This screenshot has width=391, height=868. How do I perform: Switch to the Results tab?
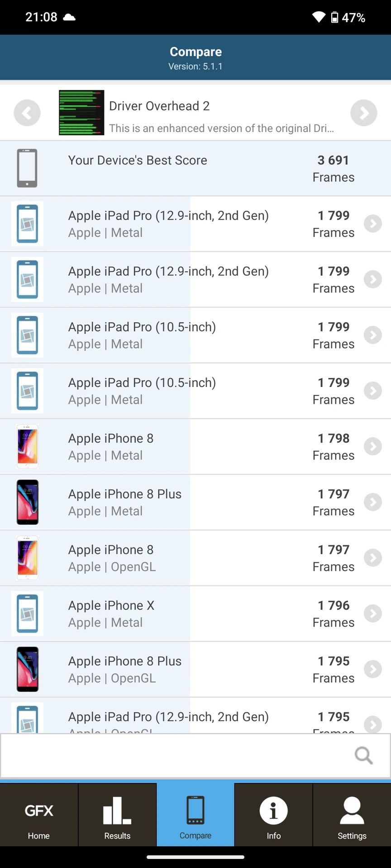point(117,815)
